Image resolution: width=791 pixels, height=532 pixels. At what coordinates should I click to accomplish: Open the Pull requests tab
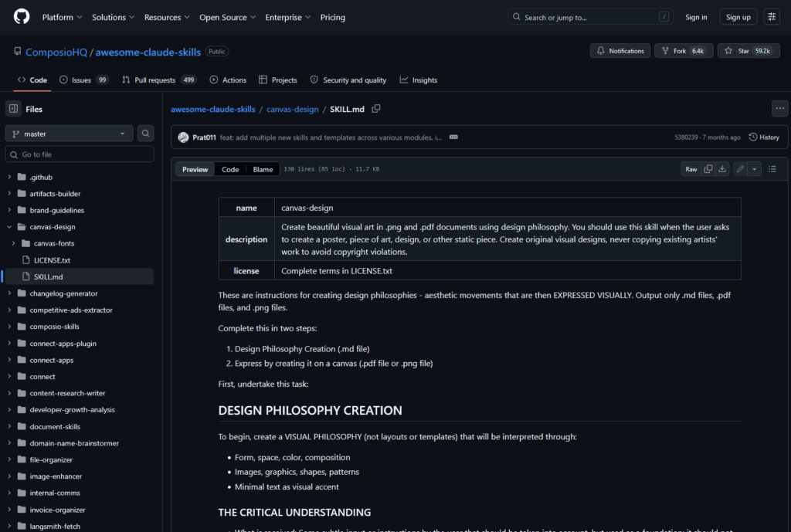[159, 80]
